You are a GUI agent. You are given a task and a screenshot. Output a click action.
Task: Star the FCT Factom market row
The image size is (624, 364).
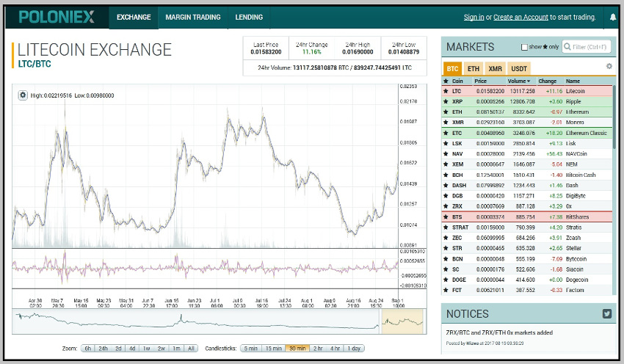(x=446, y=290)
